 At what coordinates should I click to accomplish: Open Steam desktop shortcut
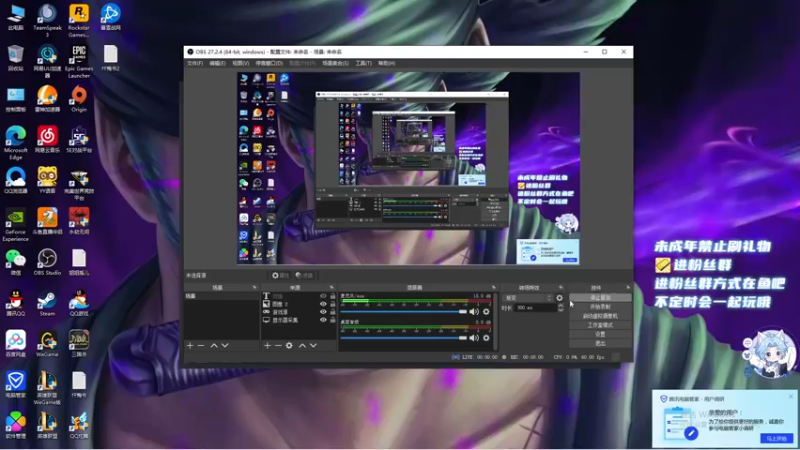point(47,303)
